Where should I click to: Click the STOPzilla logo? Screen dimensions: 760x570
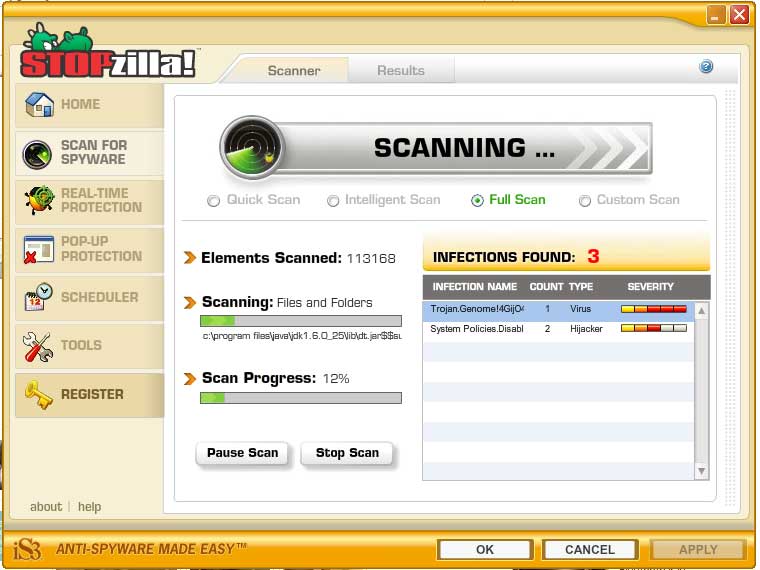coord(108,52)
